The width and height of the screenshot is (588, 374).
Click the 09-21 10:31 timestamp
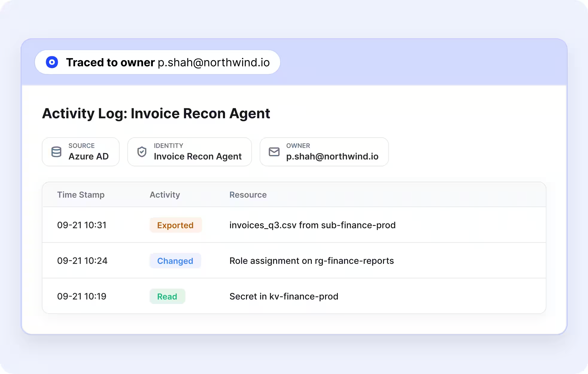click(82, 225)
